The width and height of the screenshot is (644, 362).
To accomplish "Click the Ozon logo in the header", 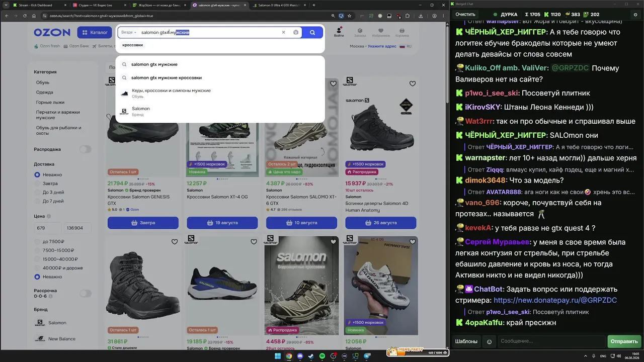I will (52, 32).
